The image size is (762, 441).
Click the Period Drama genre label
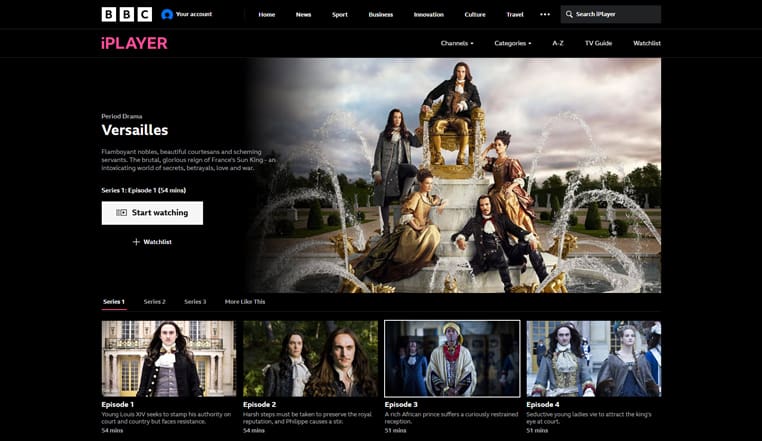tap(121, 116)
